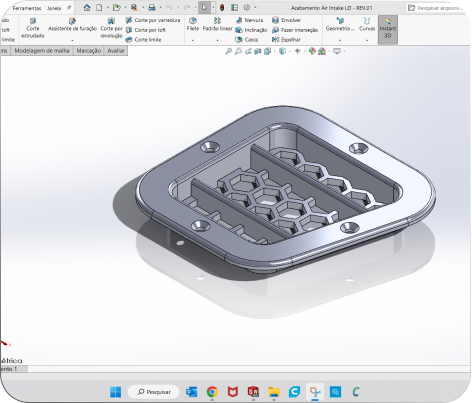The height and width of the screenshot is (403, 472).
Task: Click the Espelhar feature
Action: click(286, 40)
